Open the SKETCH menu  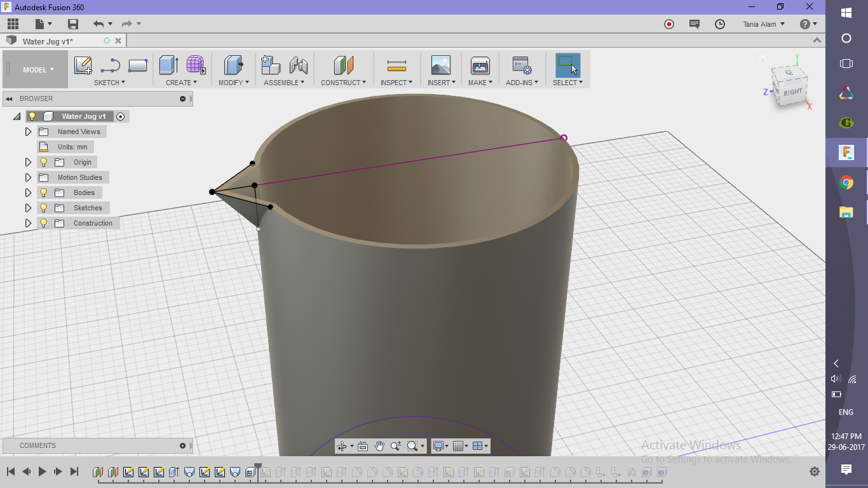tap(109, 83)
